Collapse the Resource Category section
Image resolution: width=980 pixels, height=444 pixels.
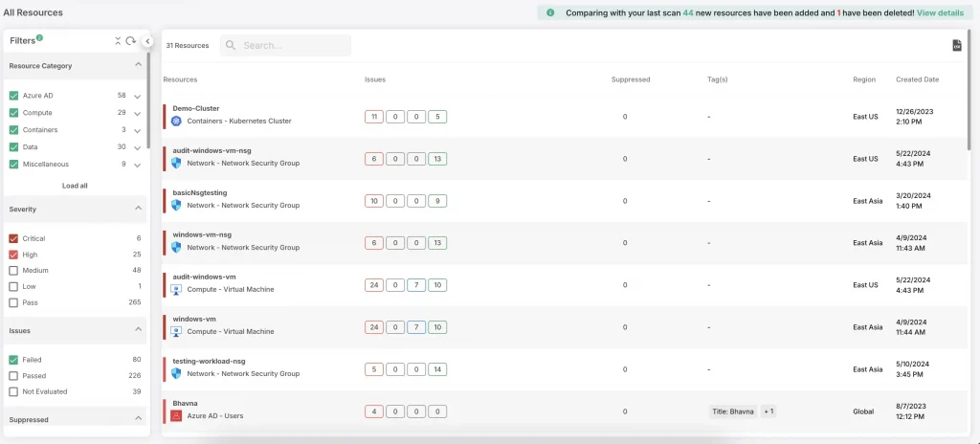[138, 65]
